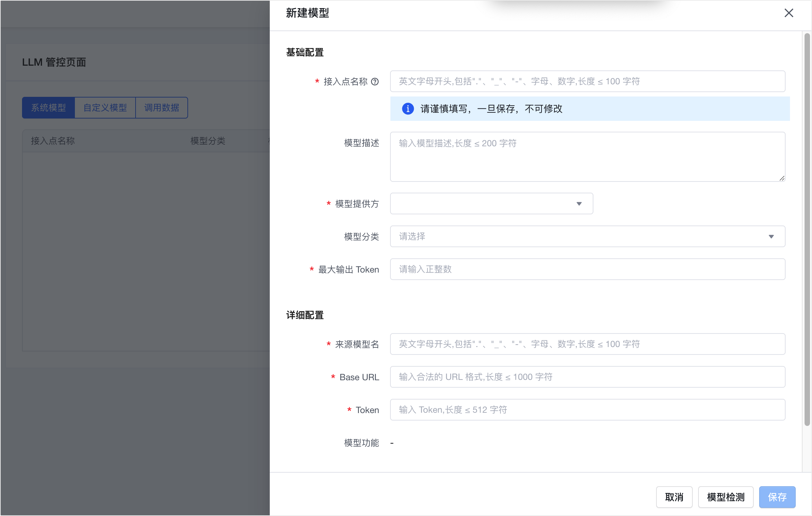Click into the 模型描述 text area
This screenshot has width=812, height=516.
[587, 157]
